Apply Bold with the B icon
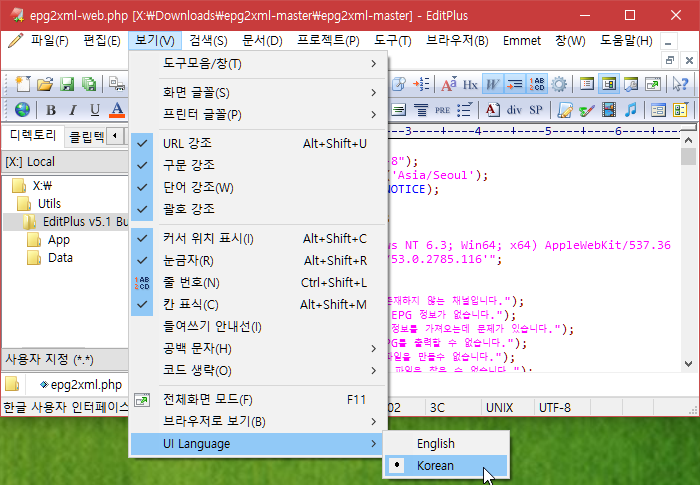700x485 pixels. point(51,110)
